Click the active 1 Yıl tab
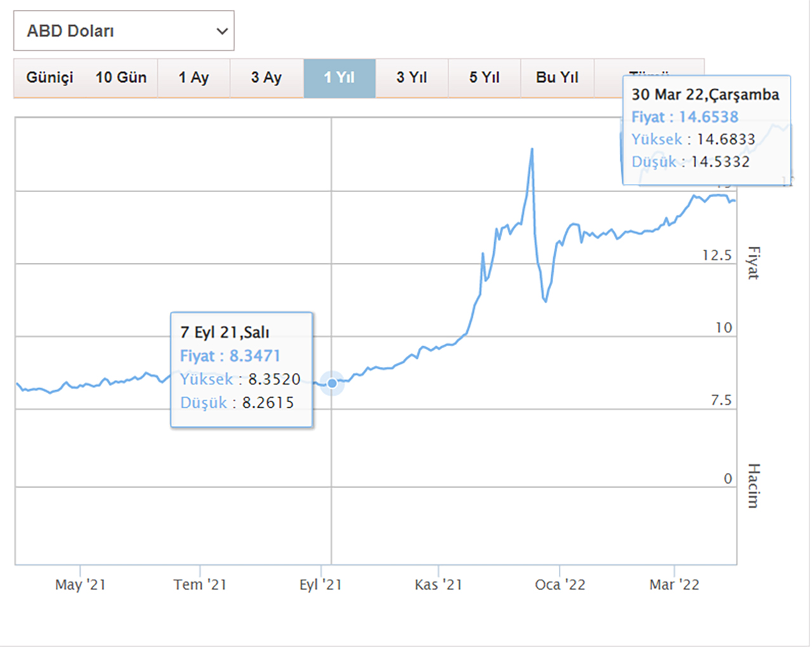 [x=339, y=77]
